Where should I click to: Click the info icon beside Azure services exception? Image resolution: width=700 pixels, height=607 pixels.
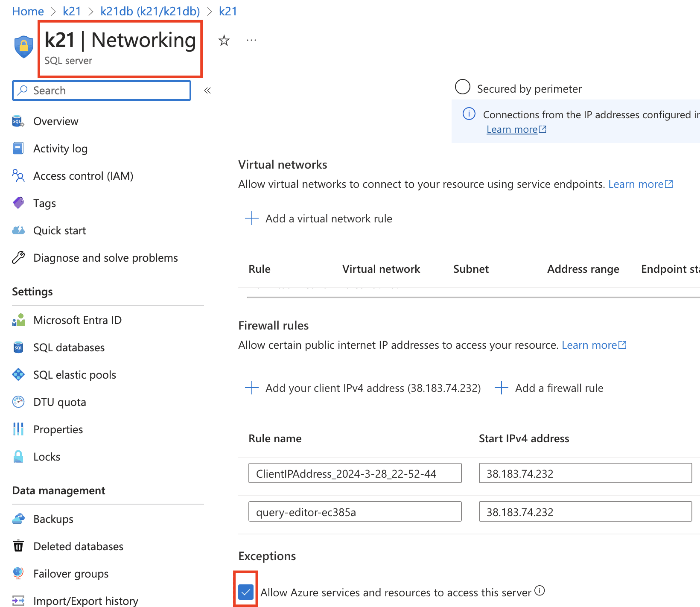coord(540,591)
